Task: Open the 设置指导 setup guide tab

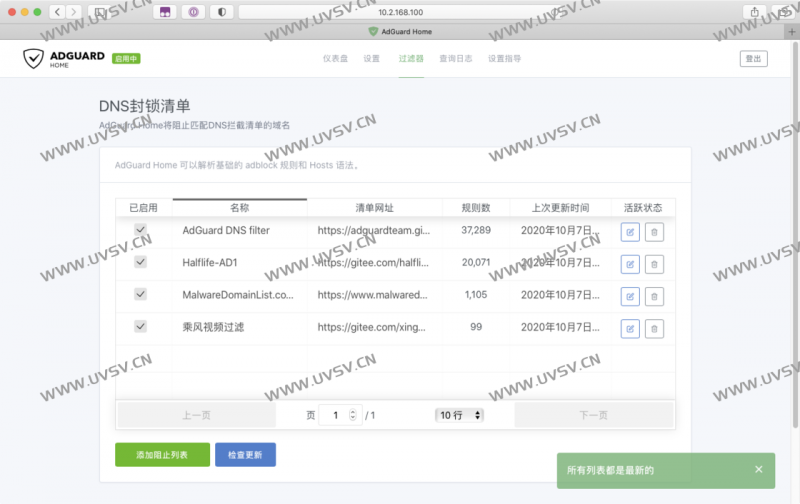Action: 504,59
